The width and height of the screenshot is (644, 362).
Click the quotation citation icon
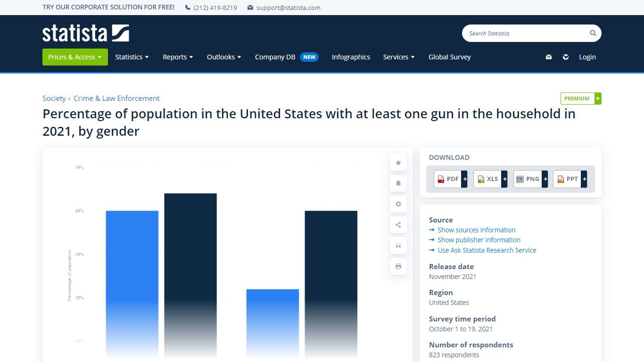(x=398, y=246)
